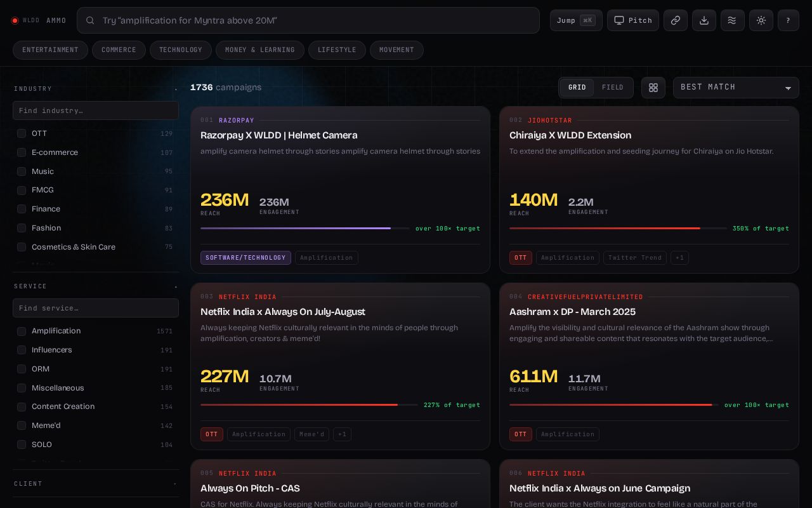Open the Best Match sort dropdown
Image resolution: width=812 pixels, height=508 pixels.
point(736,88)
